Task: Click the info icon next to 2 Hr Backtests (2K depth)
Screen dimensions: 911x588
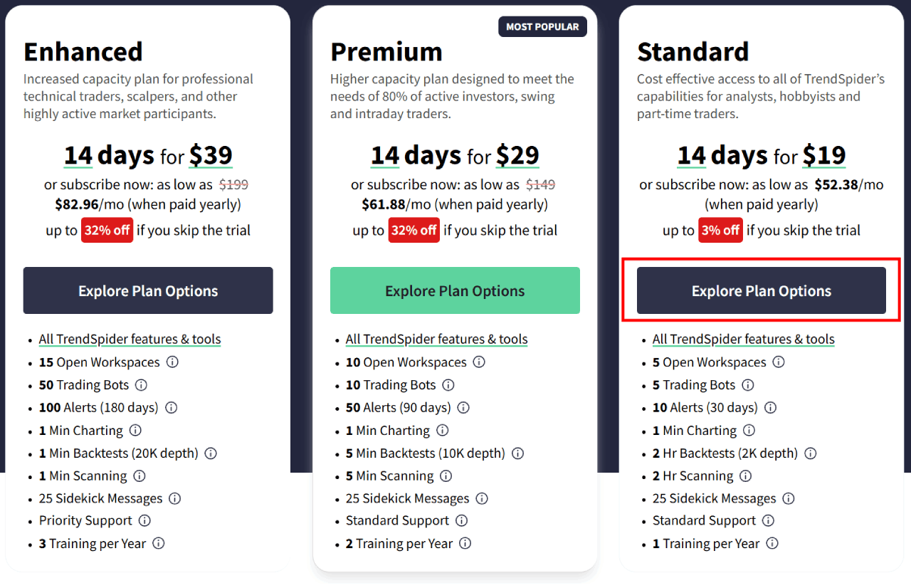Action: coord(811,453)
